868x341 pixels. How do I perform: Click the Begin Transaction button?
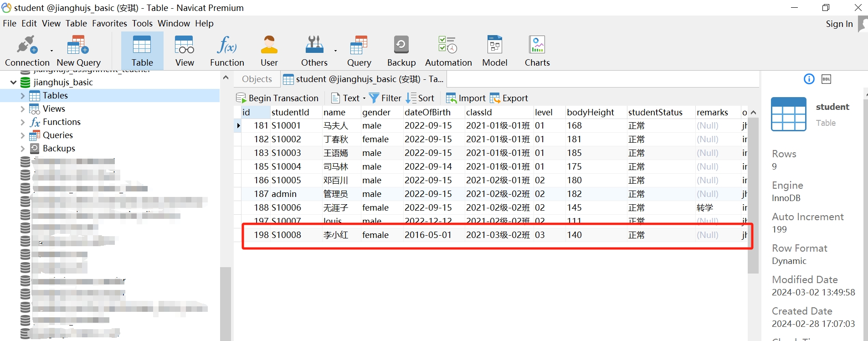277,98
